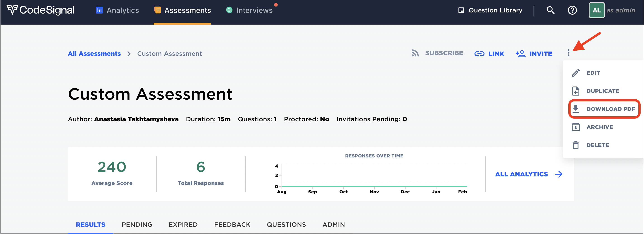The image size is (644, 234).
Task: Click the Duration: 15m text
Action: coord(208,119)
